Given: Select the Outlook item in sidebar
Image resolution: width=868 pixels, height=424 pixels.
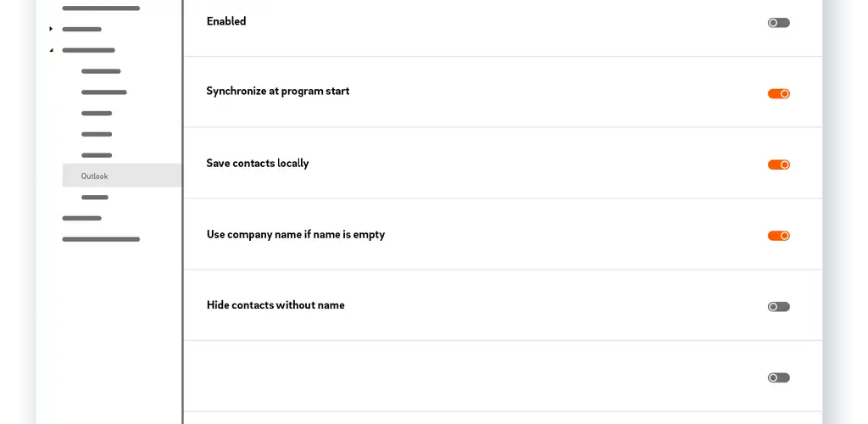Looking at the screenshot, I should pos(95,176).
